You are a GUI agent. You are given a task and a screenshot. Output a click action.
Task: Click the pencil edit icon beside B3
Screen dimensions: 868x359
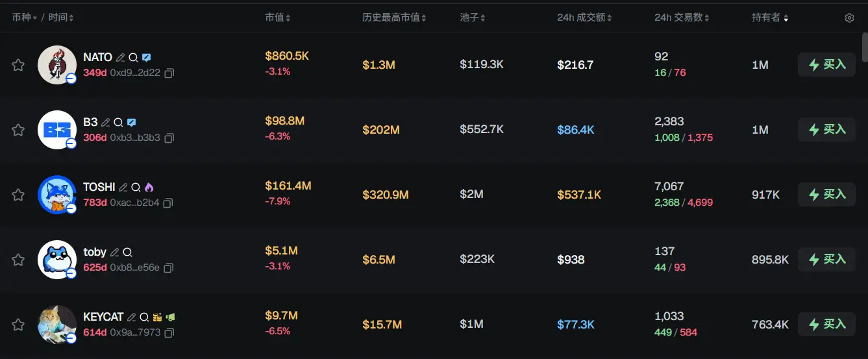point(106,122)
